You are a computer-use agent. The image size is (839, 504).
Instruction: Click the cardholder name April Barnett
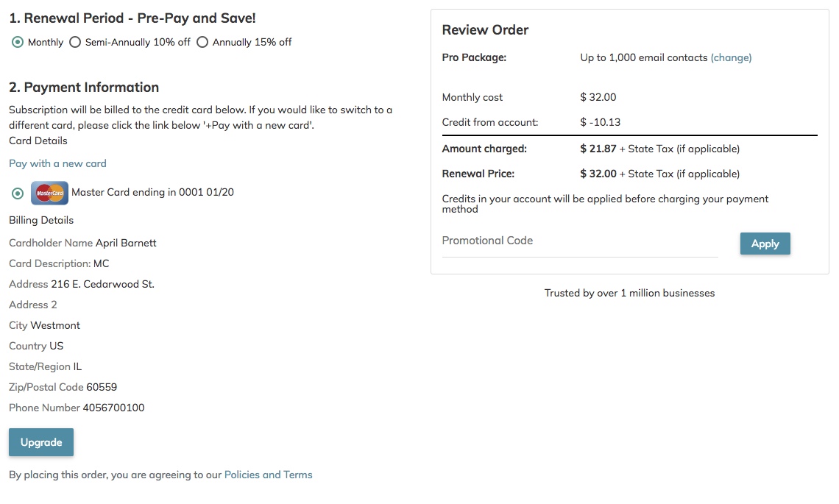tap(126, 244)
